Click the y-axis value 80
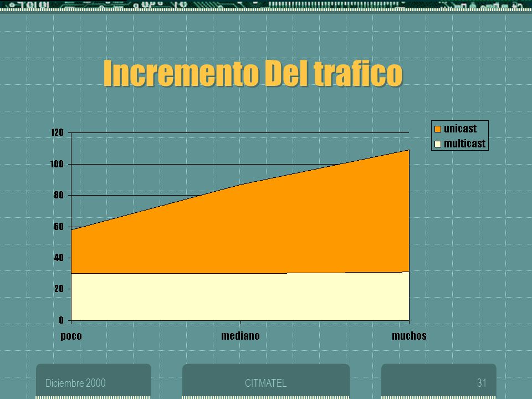Image resolution: width=532 pixels, height=399 pixels. [58, 195]
